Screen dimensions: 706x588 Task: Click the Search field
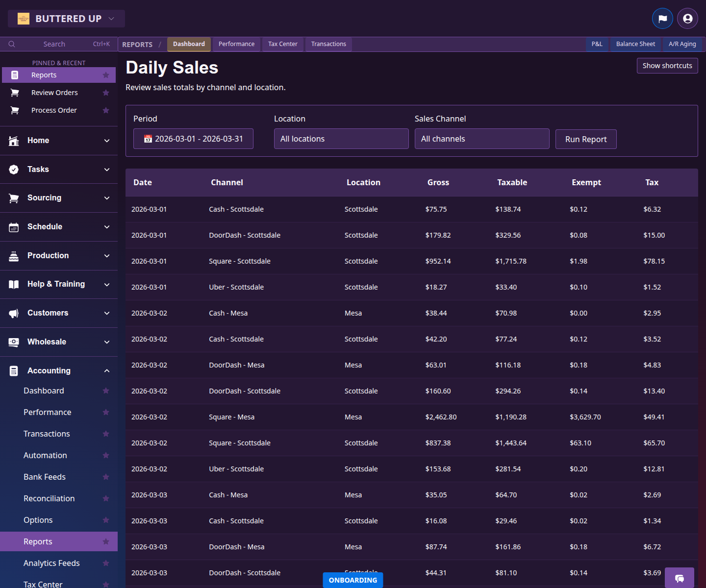[54, 44]
